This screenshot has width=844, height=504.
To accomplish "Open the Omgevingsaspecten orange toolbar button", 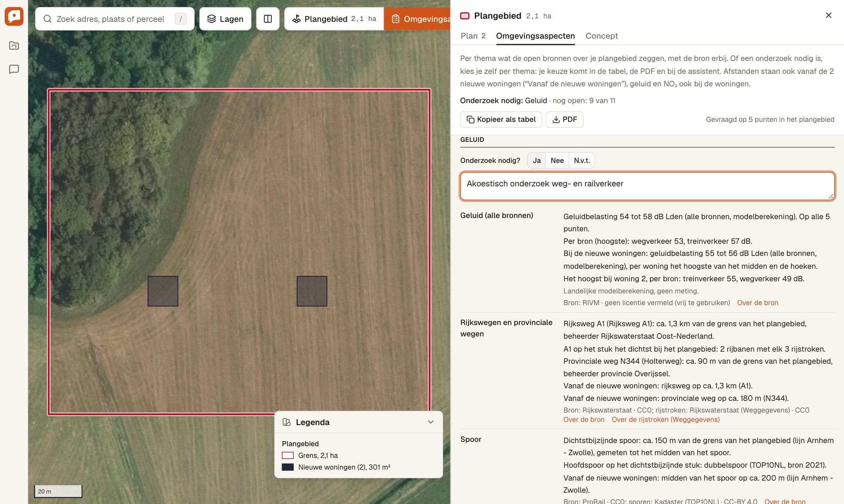I will point(417,19).
